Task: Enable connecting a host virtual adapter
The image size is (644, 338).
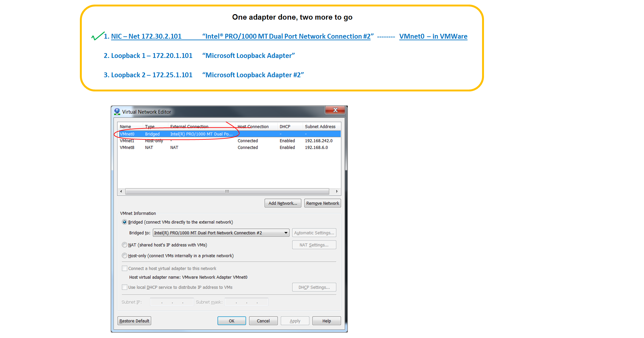Action: point(124,268)
